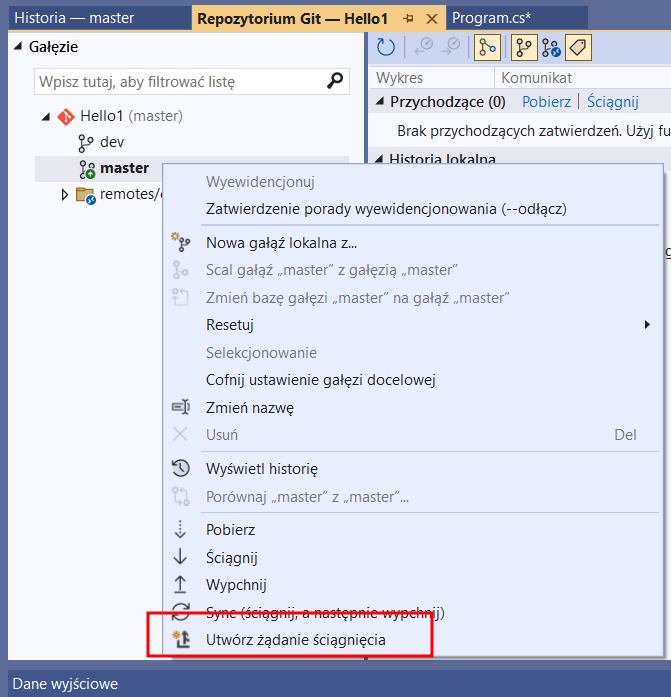Click the Wypchnij up-arrow entry
This screenshot has height=697, width=671.
(236, 585)
